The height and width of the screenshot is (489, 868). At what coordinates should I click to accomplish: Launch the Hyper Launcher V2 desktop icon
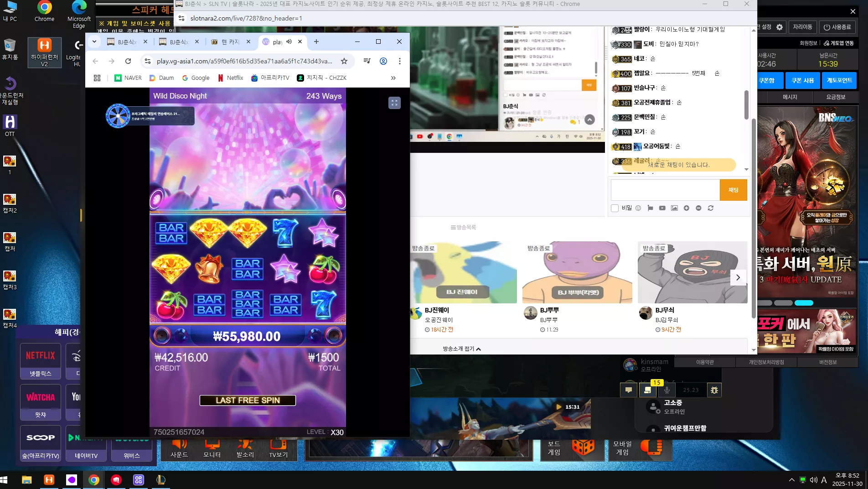tap(44, 52)
